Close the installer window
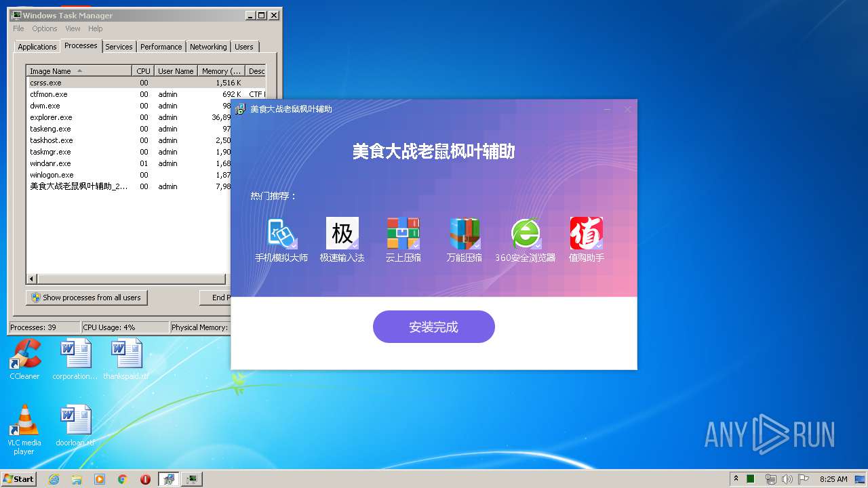868x488 pixels. pyautogui.click(x=627, y=109)
